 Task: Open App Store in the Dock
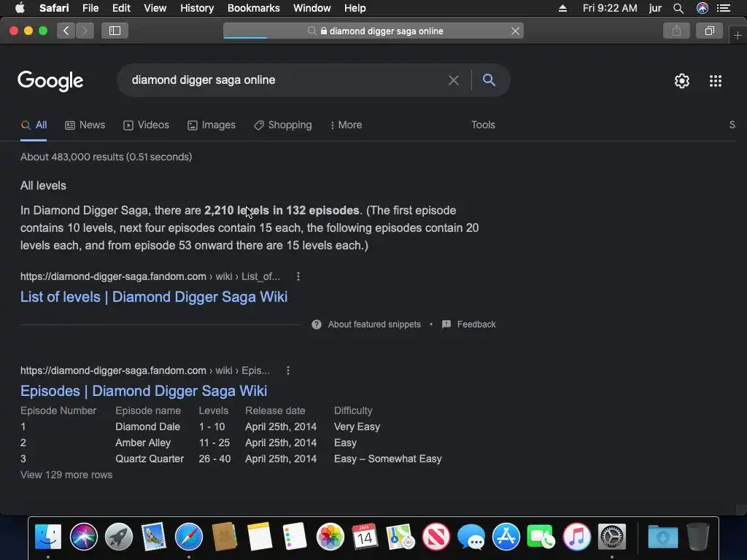[x=506, y=537]
